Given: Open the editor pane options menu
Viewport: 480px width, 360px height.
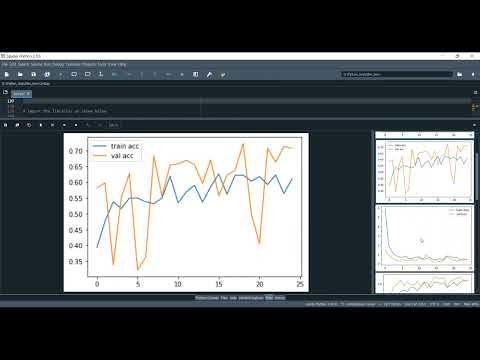Looking at the screenshot, I should [x=476, y=92].
